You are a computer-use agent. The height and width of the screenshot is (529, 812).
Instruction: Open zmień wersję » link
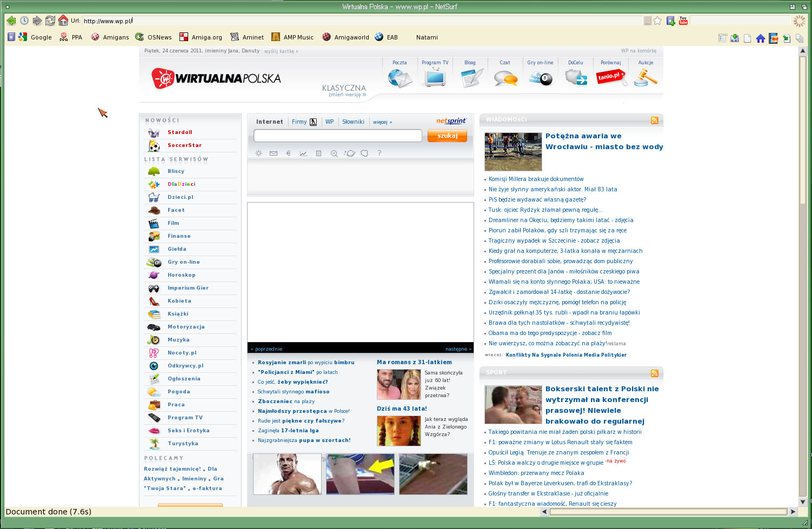click(x=347, y=95)
